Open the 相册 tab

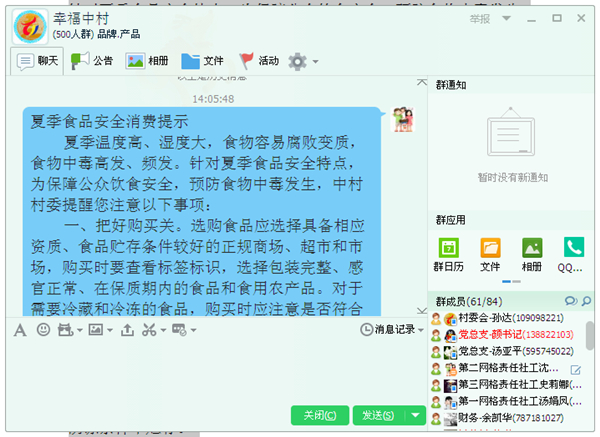pyautogui.click(x=147, y=61)
